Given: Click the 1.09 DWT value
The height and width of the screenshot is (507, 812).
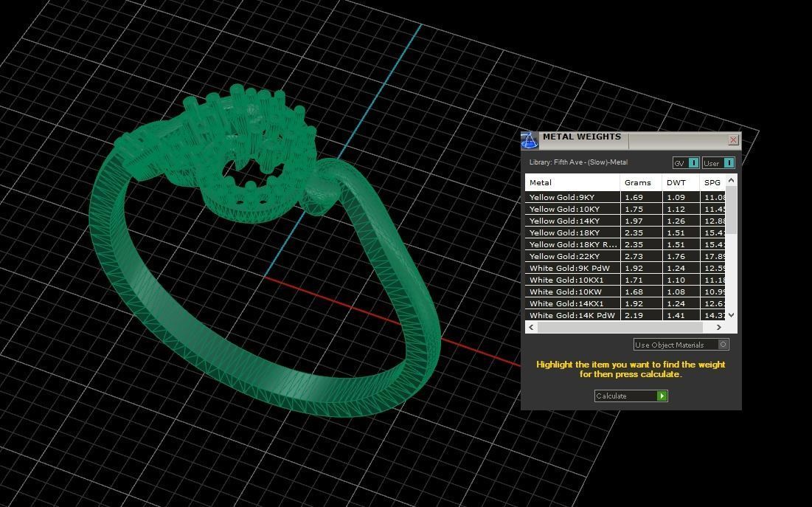Looking at the screenshot, I should coord(676,197).
